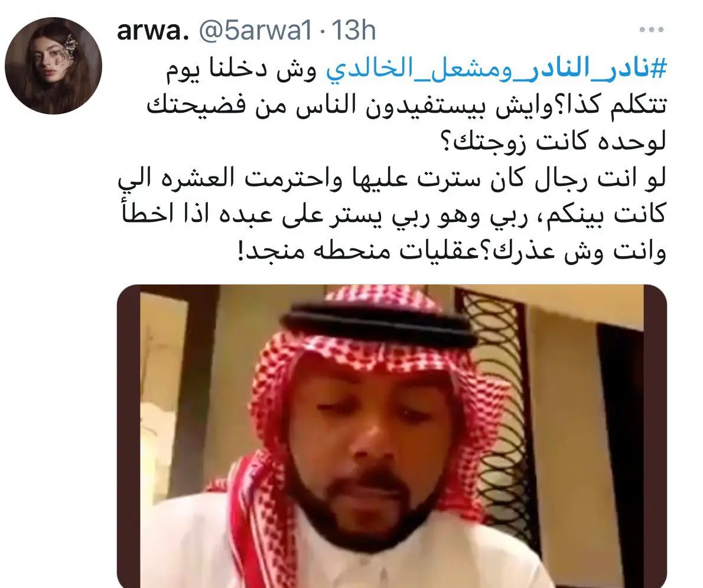Play the embedded video of the man
703x588 pixels.
coord(392,436)
